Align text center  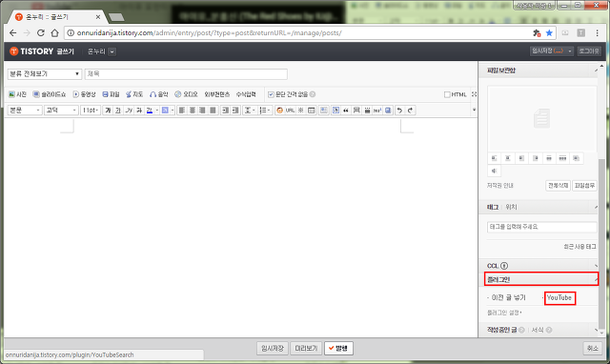click(x=193, y=111)
